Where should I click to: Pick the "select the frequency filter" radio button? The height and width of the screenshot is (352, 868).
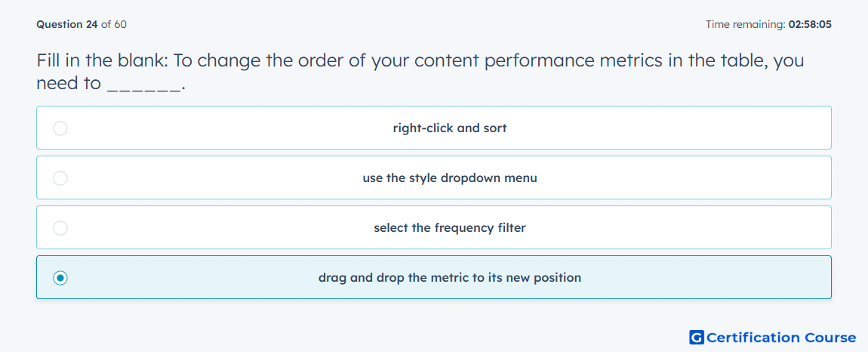click(x=60, y=228)
